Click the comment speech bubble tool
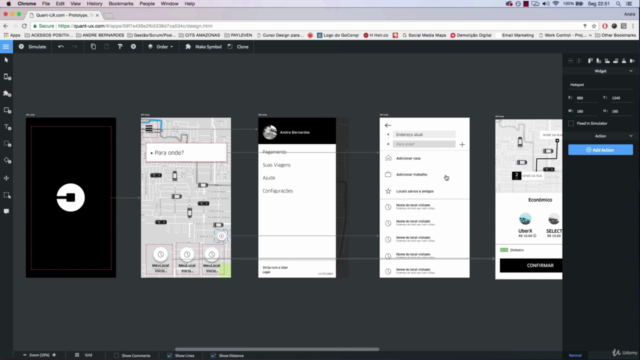This screenshot has height=360, width=640. (7, 211)
